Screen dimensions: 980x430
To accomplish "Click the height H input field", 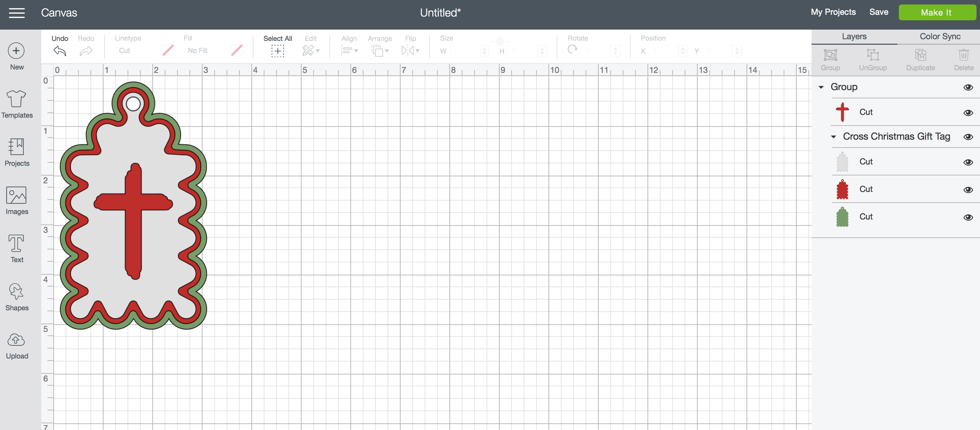I will 523,51.
